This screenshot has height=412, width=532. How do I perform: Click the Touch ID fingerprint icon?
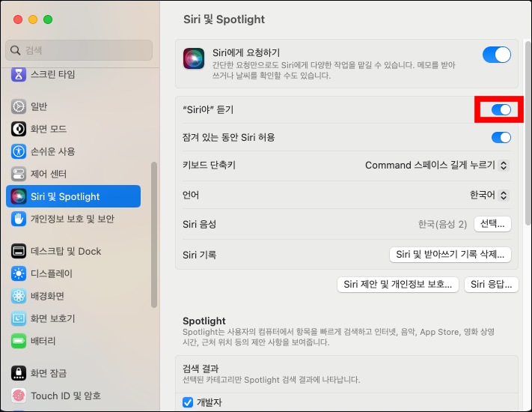coord(18,396)
